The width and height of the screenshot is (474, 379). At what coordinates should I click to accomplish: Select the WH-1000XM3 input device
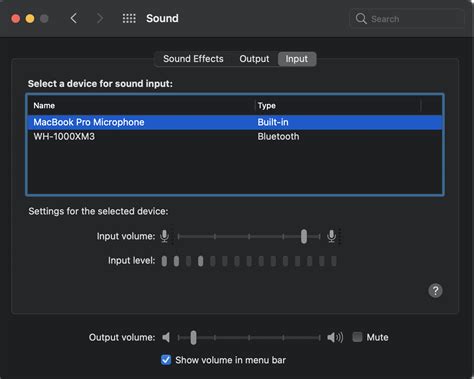(235, 137)
